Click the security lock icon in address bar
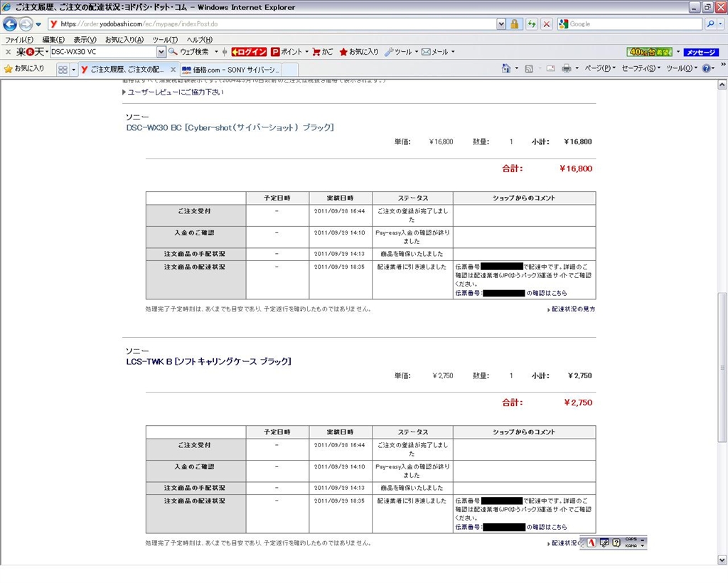The height and width of the screenshot is (583, 728). pyautogui.click(x=515, y=23)
